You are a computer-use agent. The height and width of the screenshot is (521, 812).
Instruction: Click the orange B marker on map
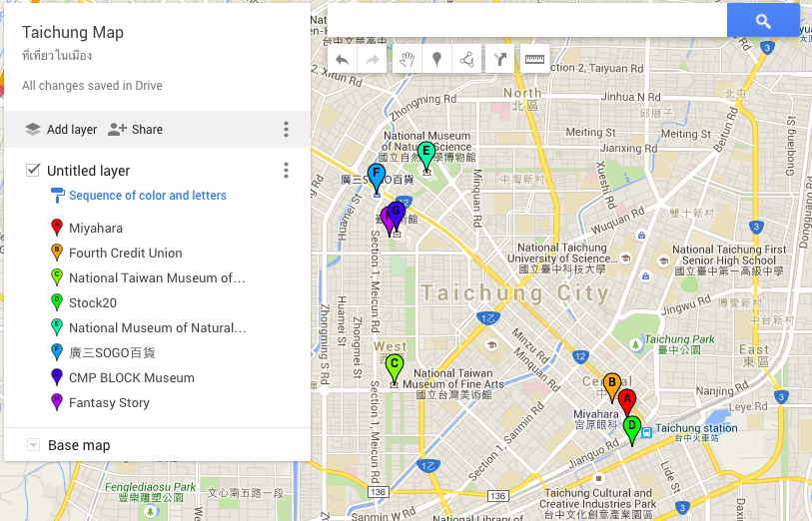[x=611, y=385]
